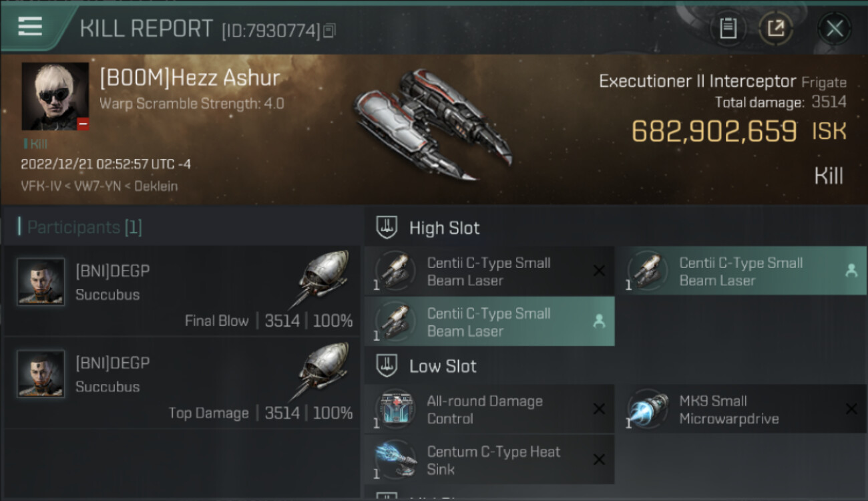Select the MK9 Small Microwarpdrive module
The image size is (868, 501).
[x=741, y=409]
